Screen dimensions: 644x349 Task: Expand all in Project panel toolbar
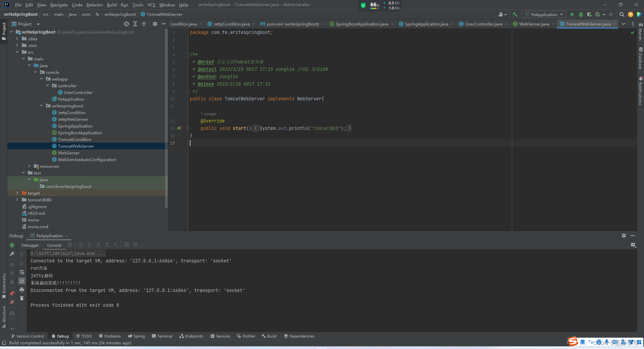coord(135,24)
